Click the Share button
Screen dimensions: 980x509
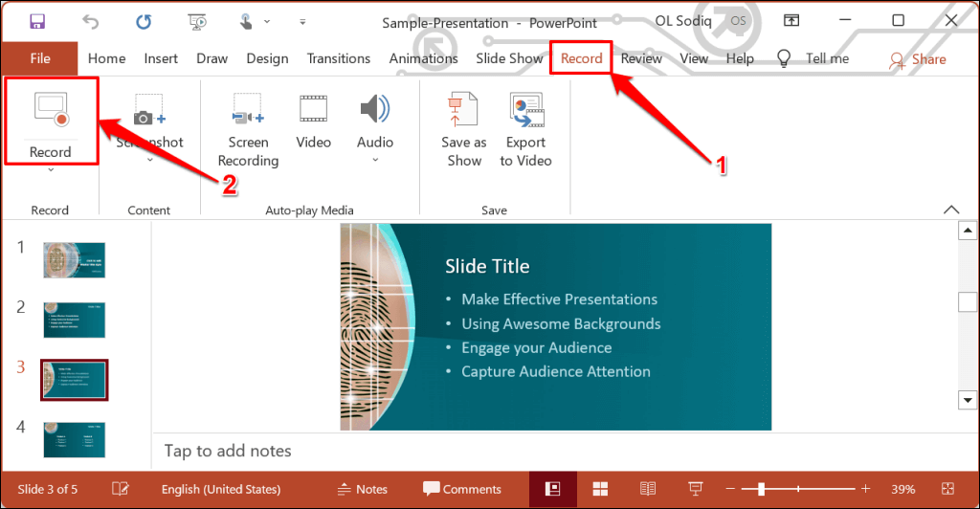(917, 59)
